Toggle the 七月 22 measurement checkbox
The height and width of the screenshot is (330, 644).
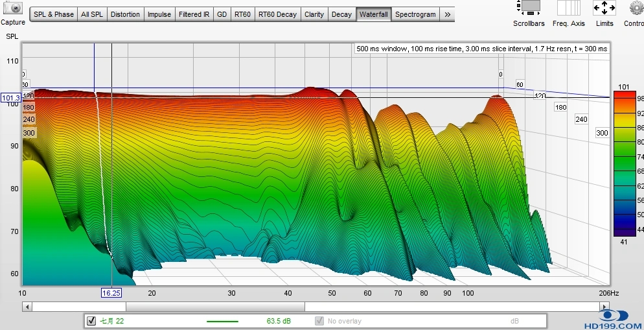[x=91, y=321]
